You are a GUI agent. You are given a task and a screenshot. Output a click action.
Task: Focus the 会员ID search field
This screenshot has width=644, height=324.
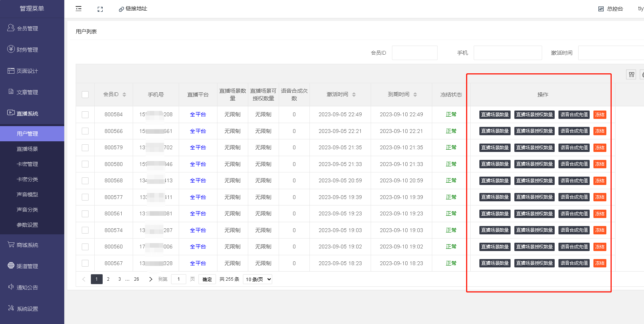[x=415, y=53]
